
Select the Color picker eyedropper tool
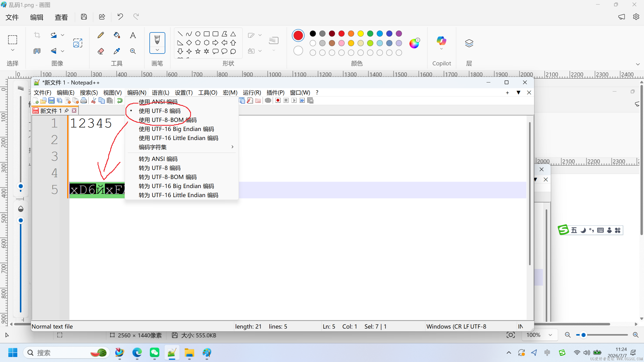pyautogui.click(x=117, y=51)
